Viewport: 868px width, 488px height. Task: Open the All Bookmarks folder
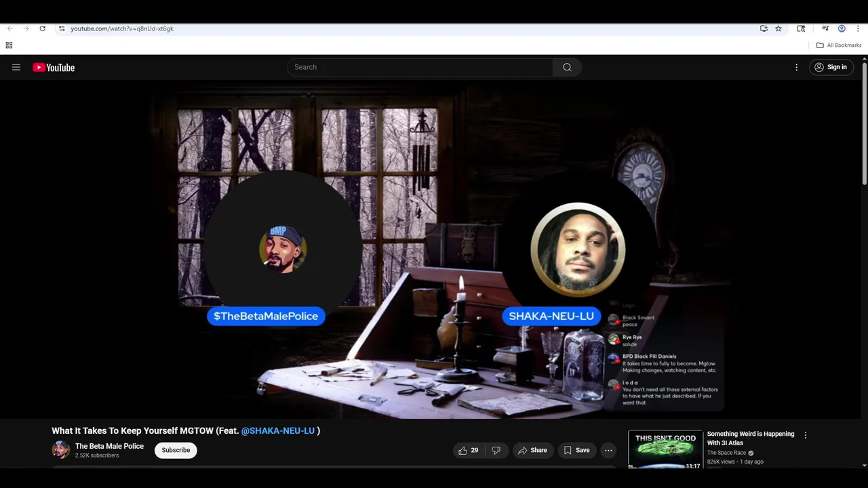pos(839,45)
